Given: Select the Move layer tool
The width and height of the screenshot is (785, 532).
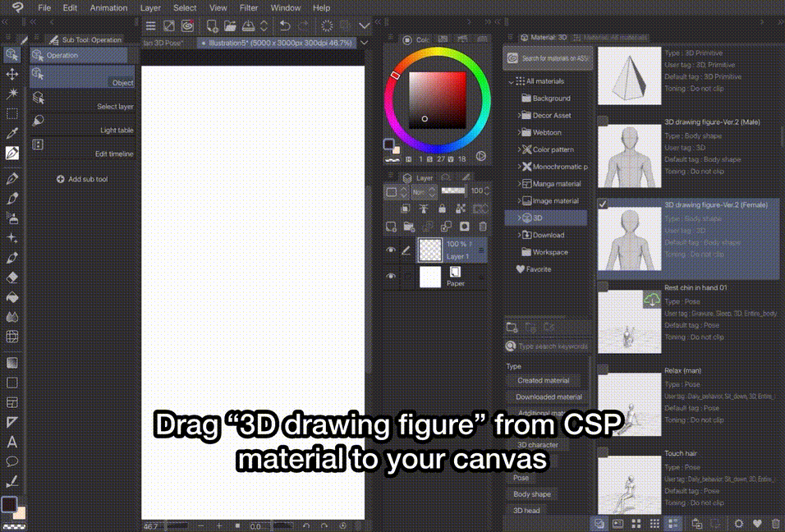Looking at the screenshot, I should point(11,74).
